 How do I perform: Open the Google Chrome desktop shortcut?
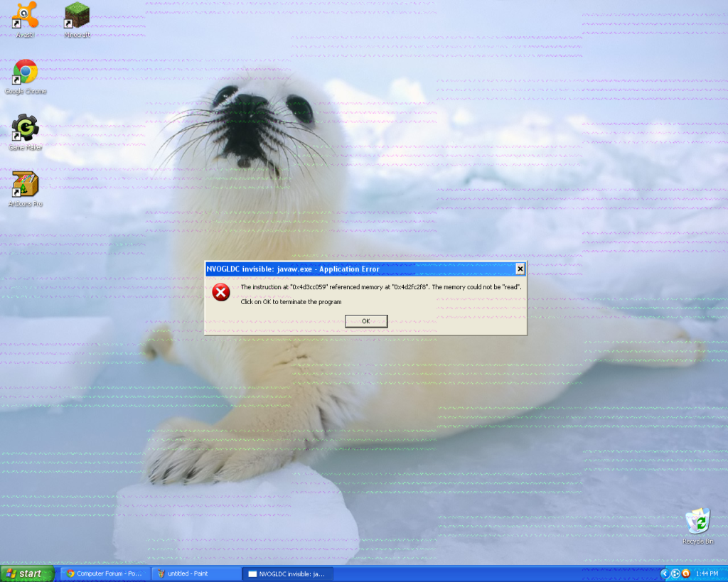[26, 72]
